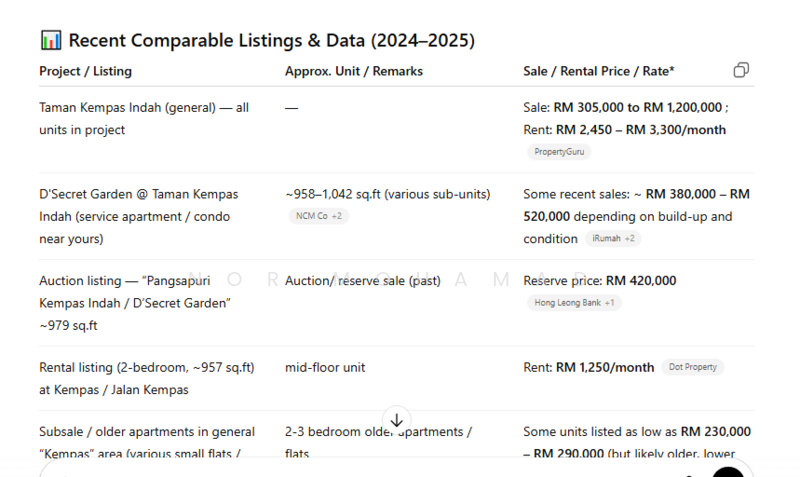Expand the Hong Leong Bank +1 sources
This screenshot has height=477, width=800.
click(574, 303)
